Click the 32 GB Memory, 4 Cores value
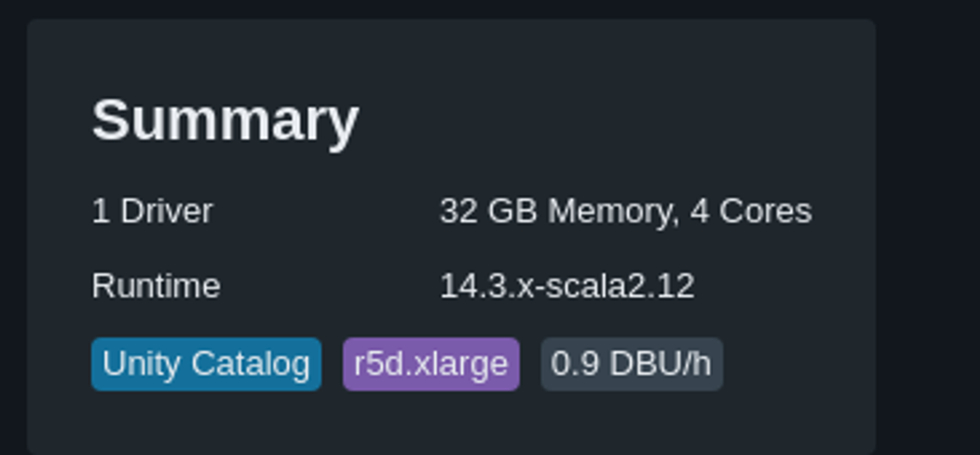980x455 pixels. 626,211
